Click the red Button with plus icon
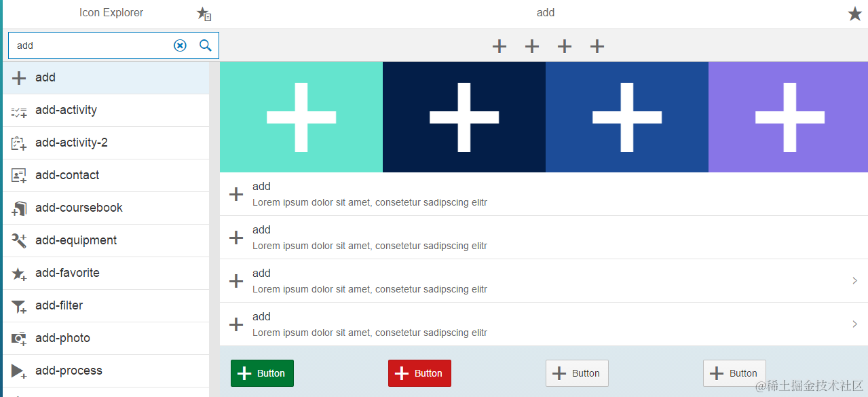 point(419,373)
